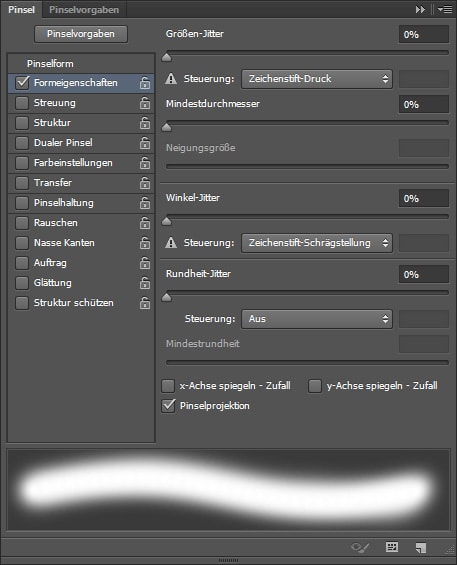Screen dimensions: 457x565
Task: Click the Mindestdurchmesser percentage field
Action: tap(424, 104)
